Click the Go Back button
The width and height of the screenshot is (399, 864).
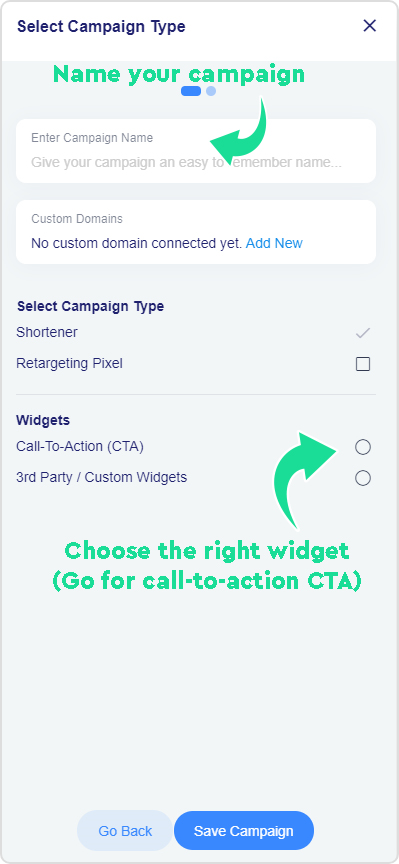pyautogui.click(x=125, y=830)
